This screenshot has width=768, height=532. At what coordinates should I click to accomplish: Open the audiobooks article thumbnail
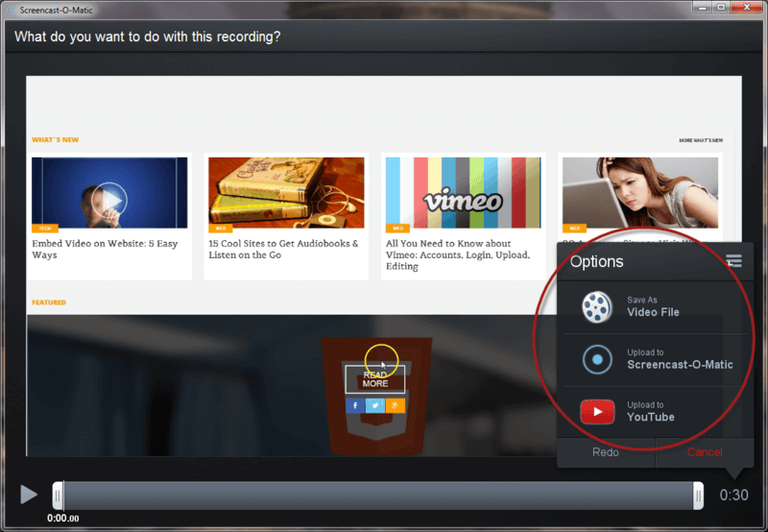(x=286, y=192)
